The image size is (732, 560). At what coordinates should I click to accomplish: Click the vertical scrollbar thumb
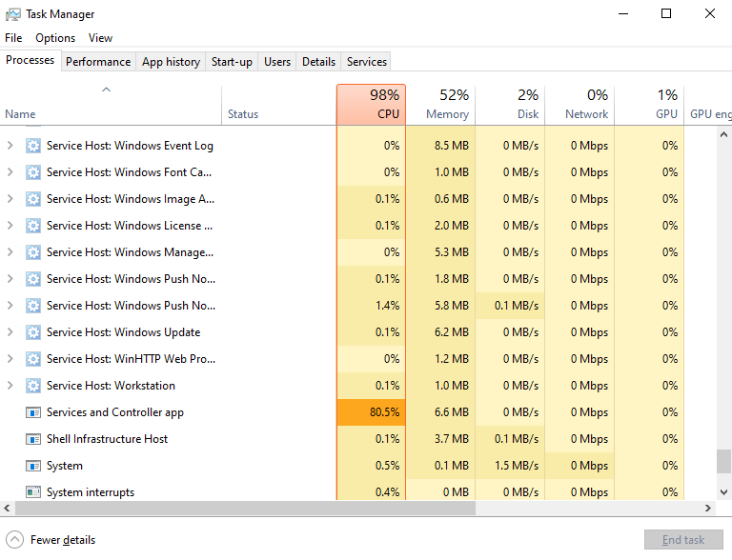723,461
